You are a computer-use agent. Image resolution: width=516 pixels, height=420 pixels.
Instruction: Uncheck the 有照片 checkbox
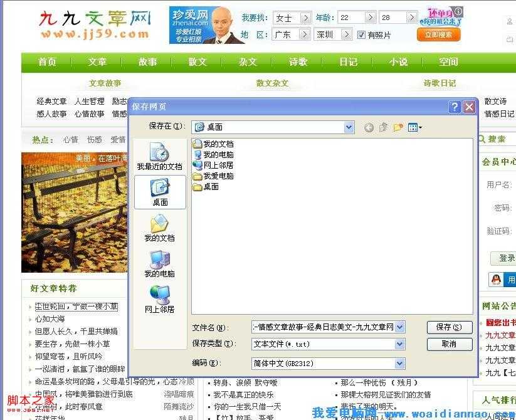click(x=361, y=35)
